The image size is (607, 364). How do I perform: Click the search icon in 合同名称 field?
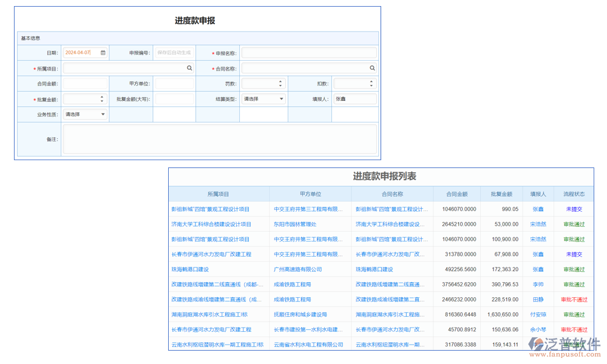(x=372, y=67)
